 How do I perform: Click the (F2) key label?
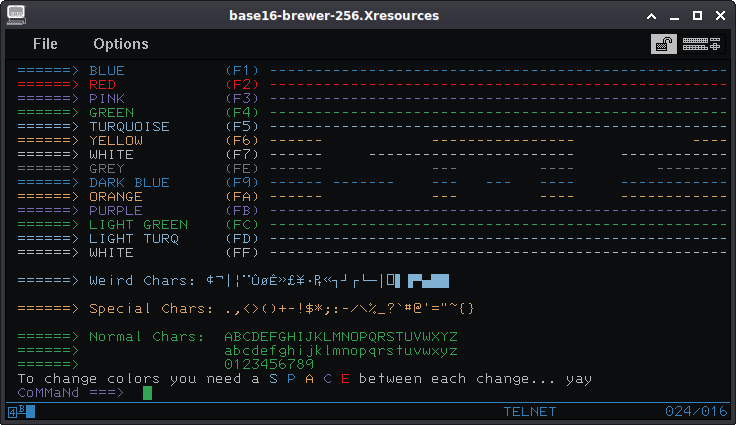pyautogui.click(x=242, y=85)
